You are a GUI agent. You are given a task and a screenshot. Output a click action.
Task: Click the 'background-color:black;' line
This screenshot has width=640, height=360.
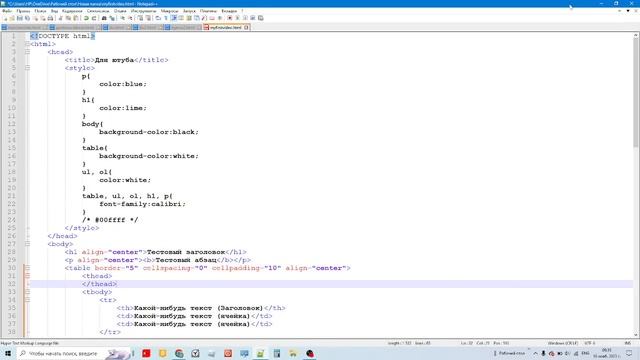pos(149,132)
